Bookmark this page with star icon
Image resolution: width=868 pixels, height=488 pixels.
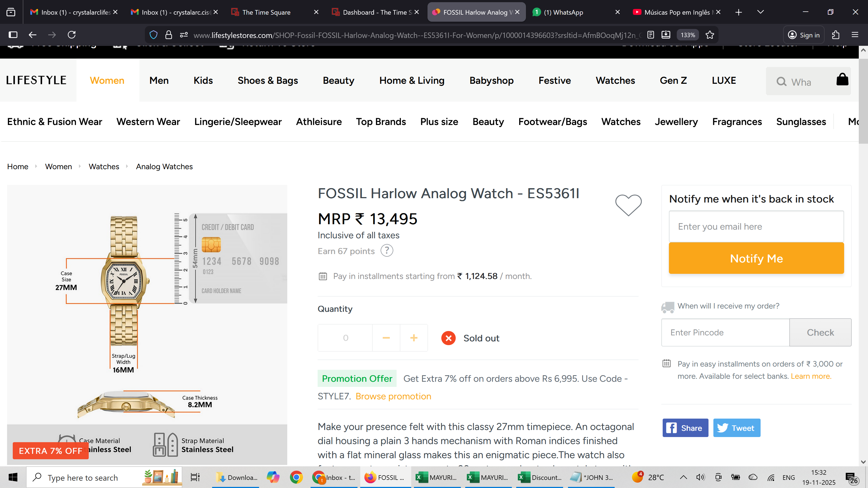tap(710, 35)
